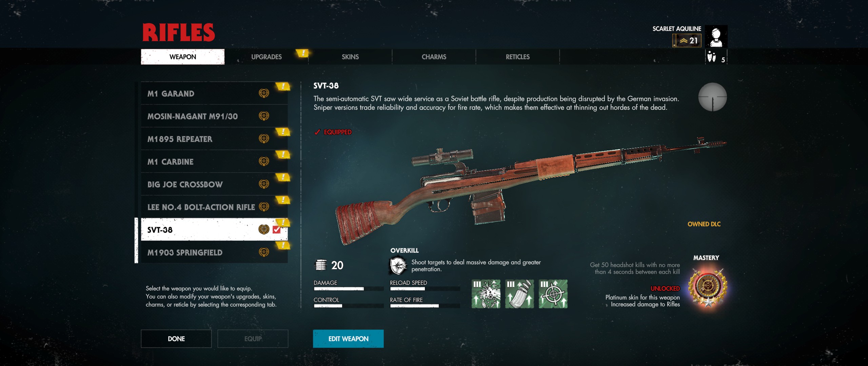Click the Edit Weapon button
Image resolution: width=868 pixels, height=366 pixels.
(x=348, y=339)
